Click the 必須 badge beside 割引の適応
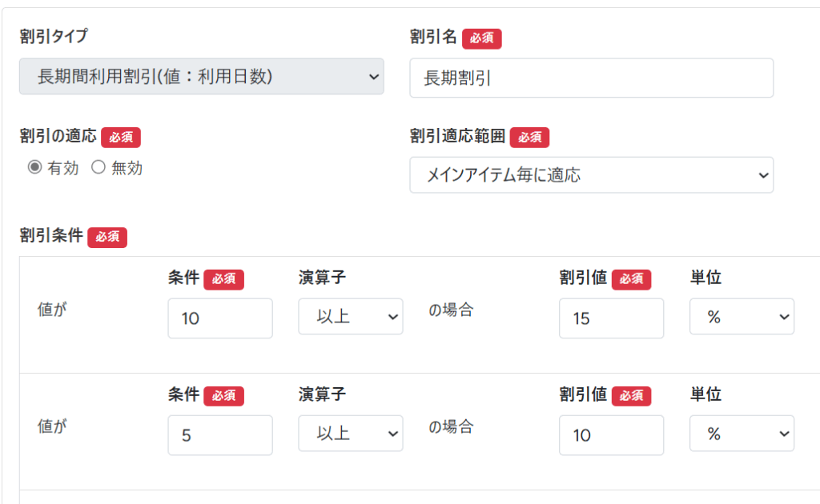This screenshot has width=820, height=504. 121,138
